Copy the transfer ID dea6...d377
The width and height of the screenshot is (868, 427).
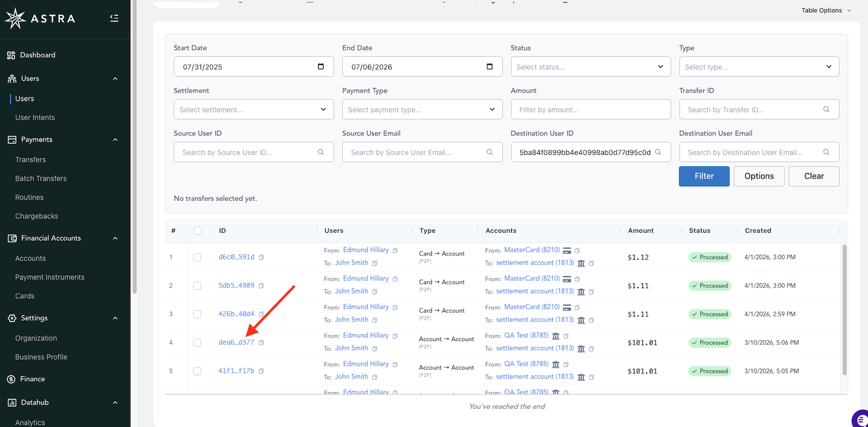point(261,343)
